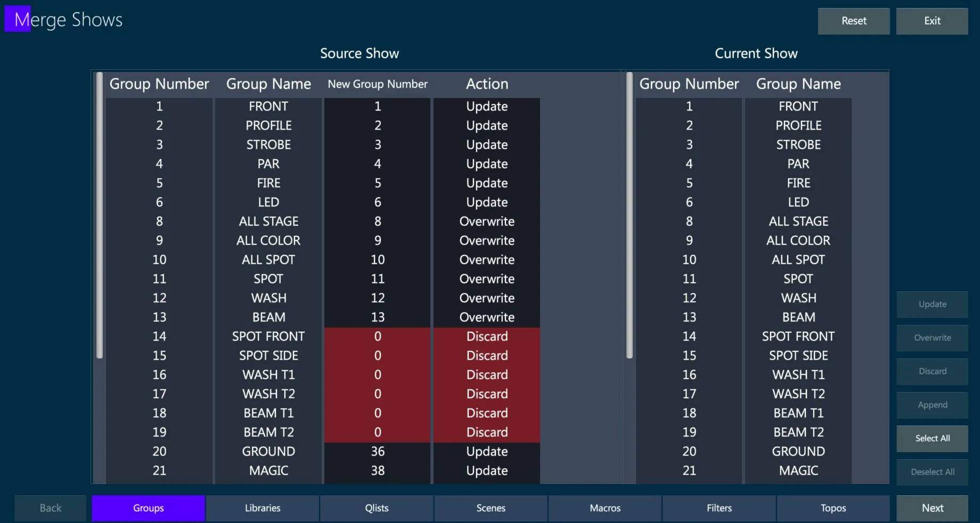Viewport: 980px width, 523px height.
Task: Click Current Show Group Number header
Action: (689, 84)
